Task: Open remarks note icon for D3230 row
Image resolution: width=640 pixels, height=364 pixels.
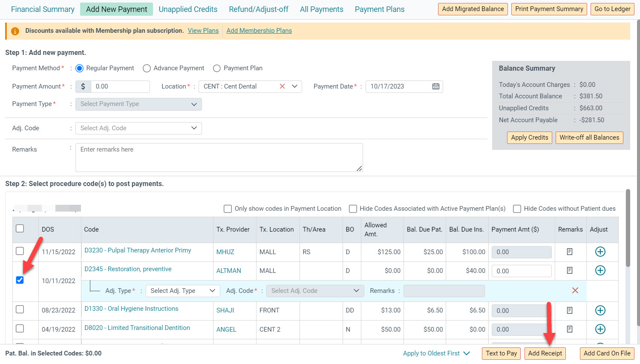Action: 570,252
